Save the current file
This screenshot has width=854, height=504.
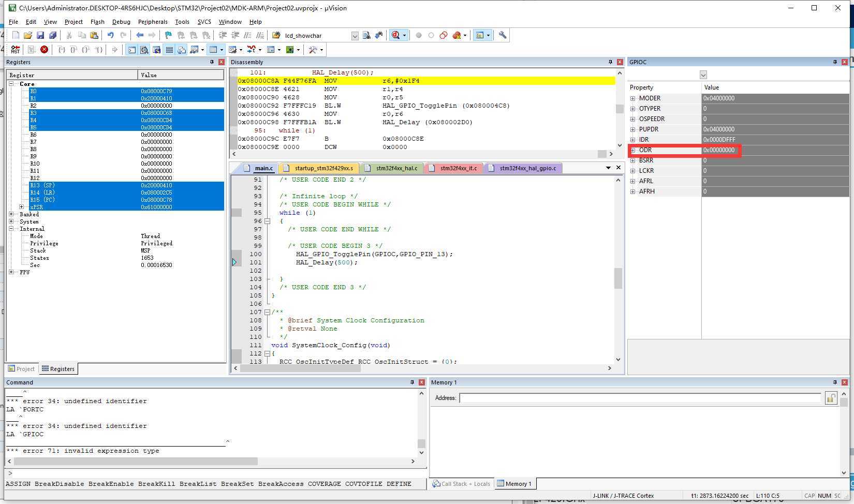(40, 35)
